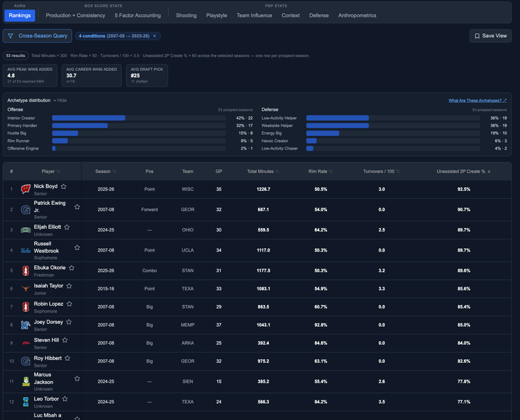Click Siena logo beside Marcus Jackson
Viewport: 520px width, 420px height.
point(26,381)
